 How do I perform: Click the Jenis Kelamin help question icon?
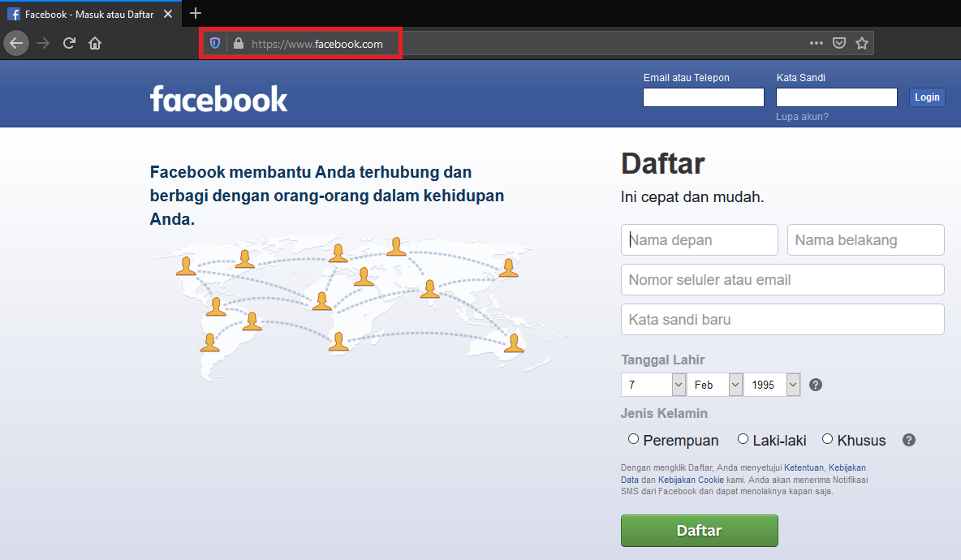pos(909,440)
